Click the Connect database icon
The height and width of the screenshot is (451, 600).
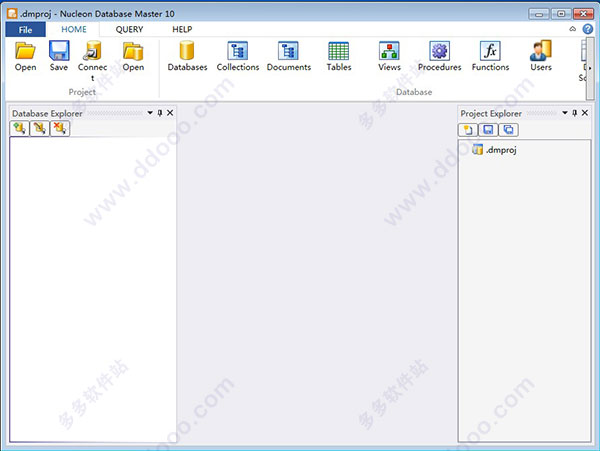[x=92, y=61]
